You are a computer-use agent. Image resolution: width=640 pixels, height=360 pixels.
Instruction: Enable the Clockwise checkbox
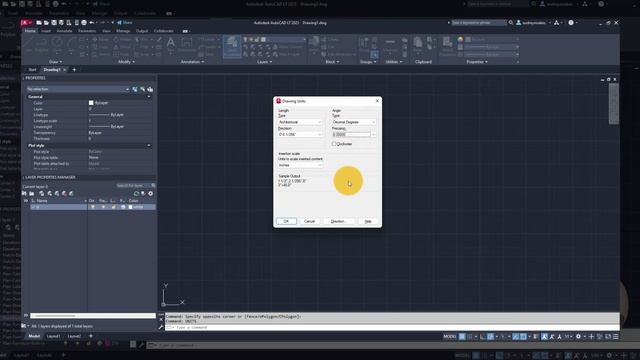coord(334,144)
